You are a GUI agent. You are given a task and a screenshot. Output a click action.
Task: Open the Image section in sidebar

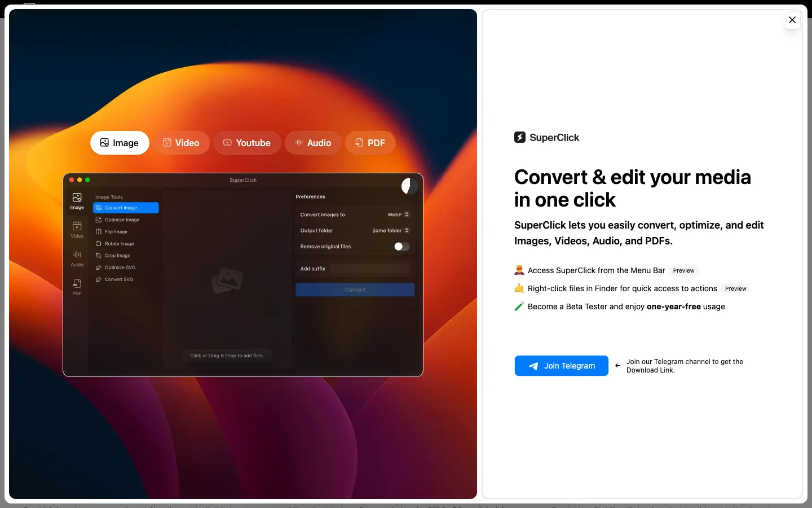tap(77, 201)
